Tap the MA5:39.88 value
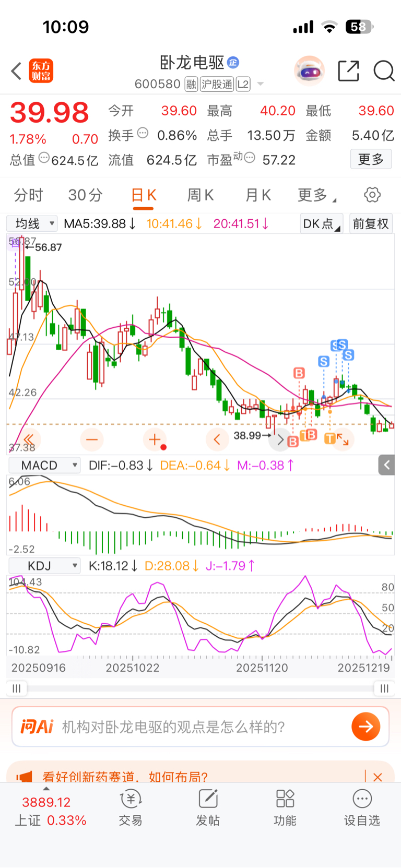The image size is (401, 868). pyautogui.click(x=100, y=224)
